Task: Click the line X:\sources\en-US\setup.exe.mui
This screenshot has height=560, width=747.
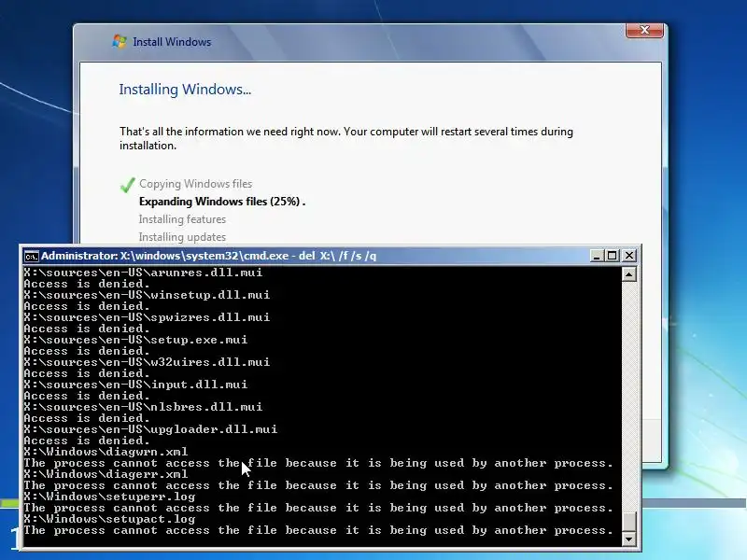Action: [135, 340]
